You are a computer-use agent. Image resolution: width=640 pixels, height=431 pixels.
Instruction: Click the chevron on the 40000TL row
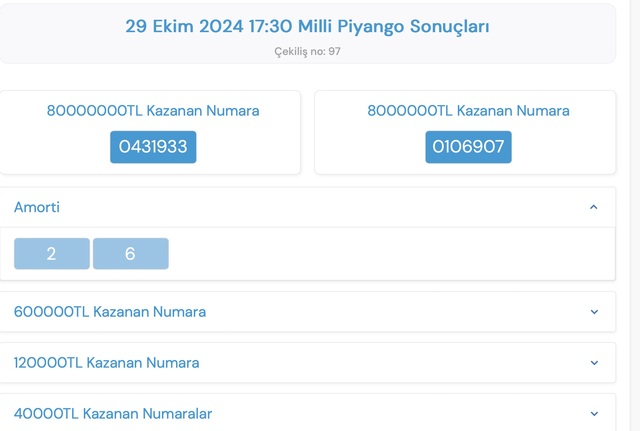coord(594,413)
